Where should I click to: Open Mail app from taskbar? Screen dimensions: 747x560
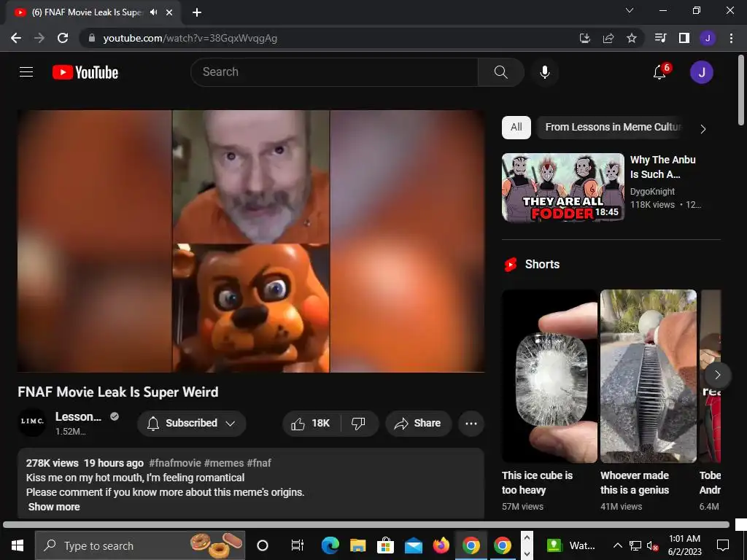click(414, 545)
